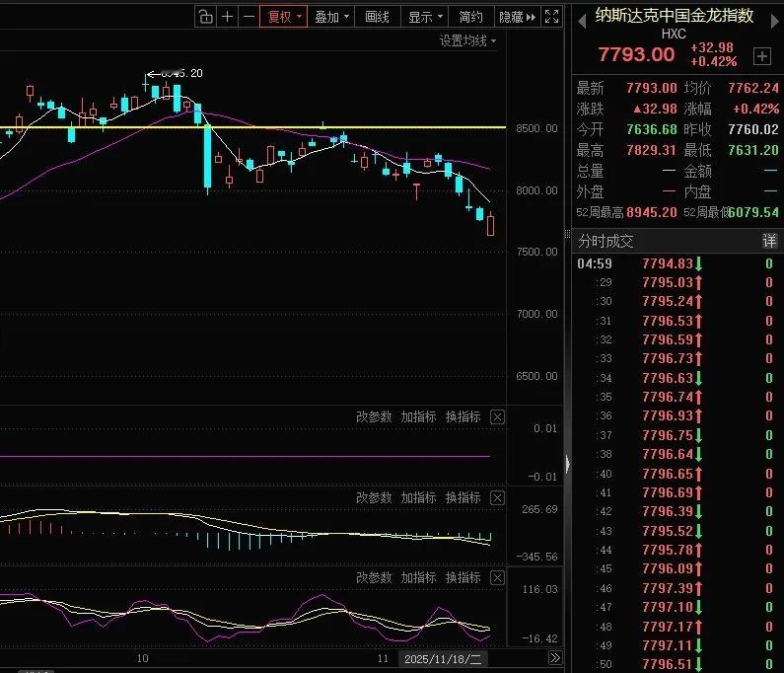The image size is (784, 673).
Task: Click 换指标 in MACD indicator panel
Action: click(x=463, y=497)
